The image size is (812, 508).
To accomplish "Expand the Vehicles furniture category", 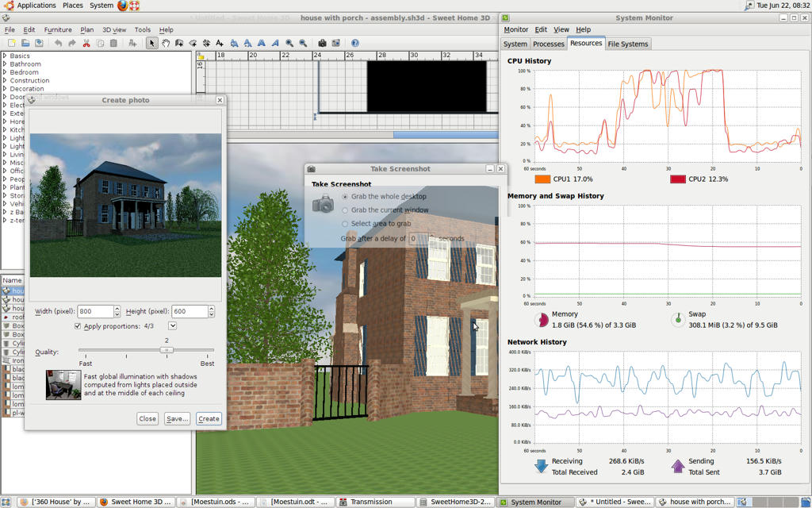I will tap(5, 204).
